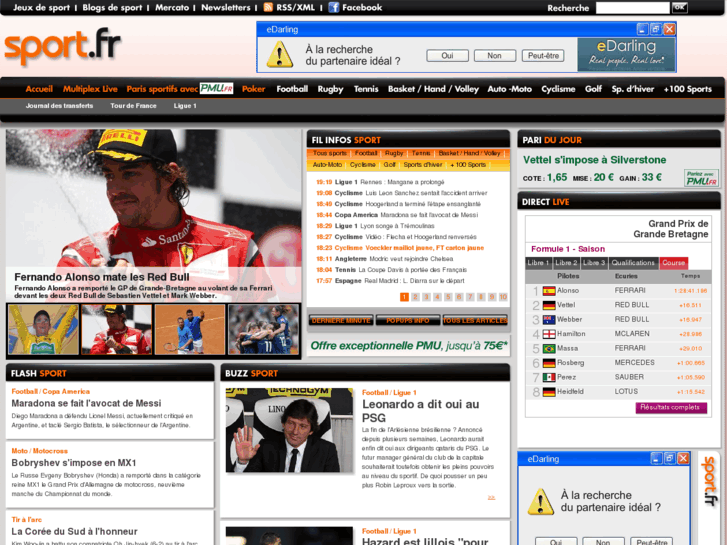Click the Facebook icon in top bar
Viewport: 727px width, 545px height.
tap(333, 7)
